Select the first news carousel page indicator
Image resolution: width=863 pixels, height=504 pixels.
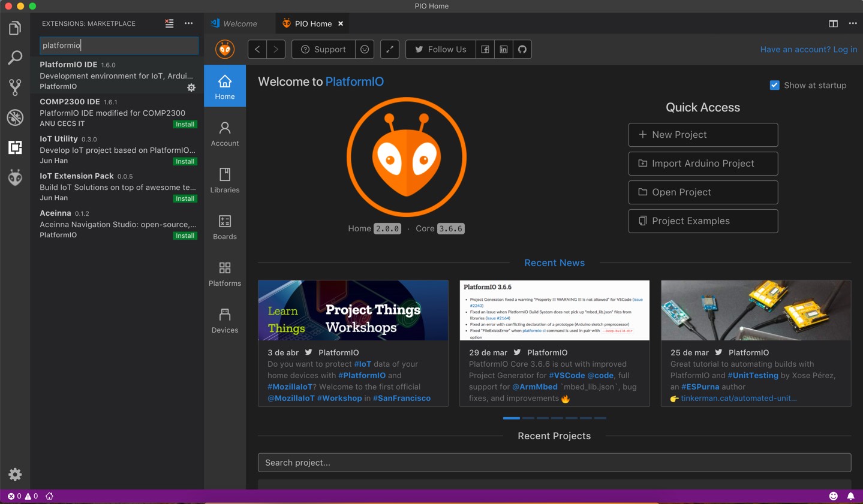(511, 418)
